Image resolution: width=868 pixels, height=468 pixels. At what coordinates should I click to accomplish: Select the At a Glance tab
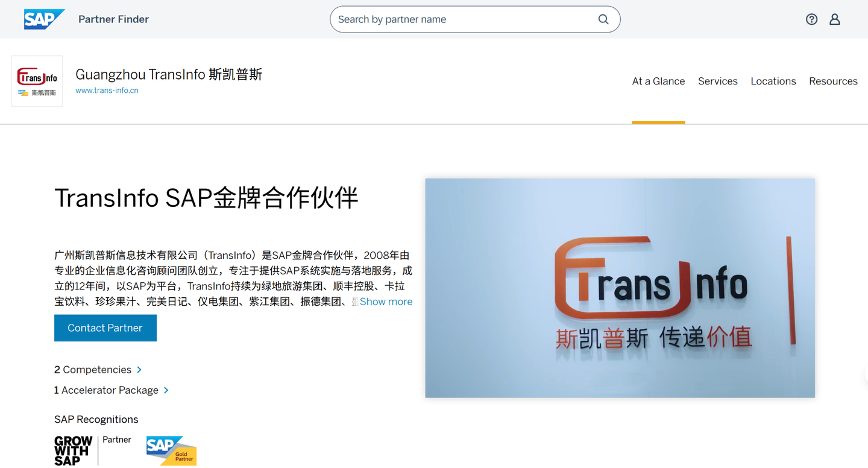point(658,81)
